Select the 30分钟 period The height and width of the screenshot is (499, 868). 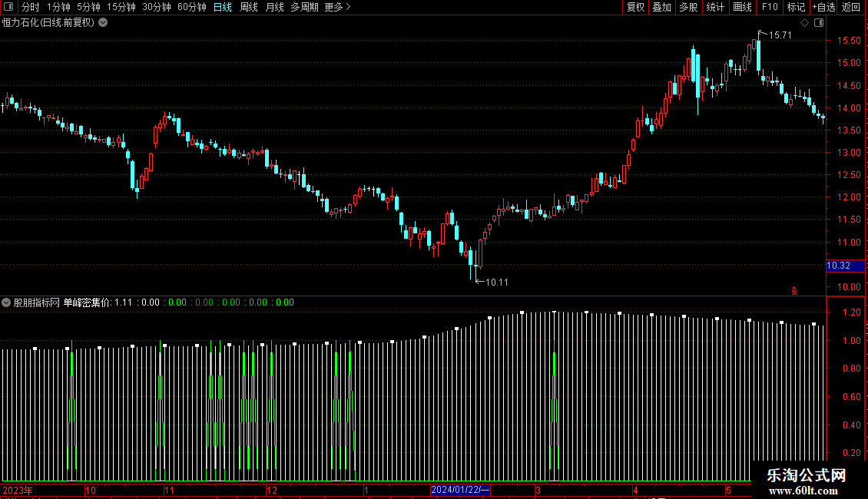click(157, 7)
